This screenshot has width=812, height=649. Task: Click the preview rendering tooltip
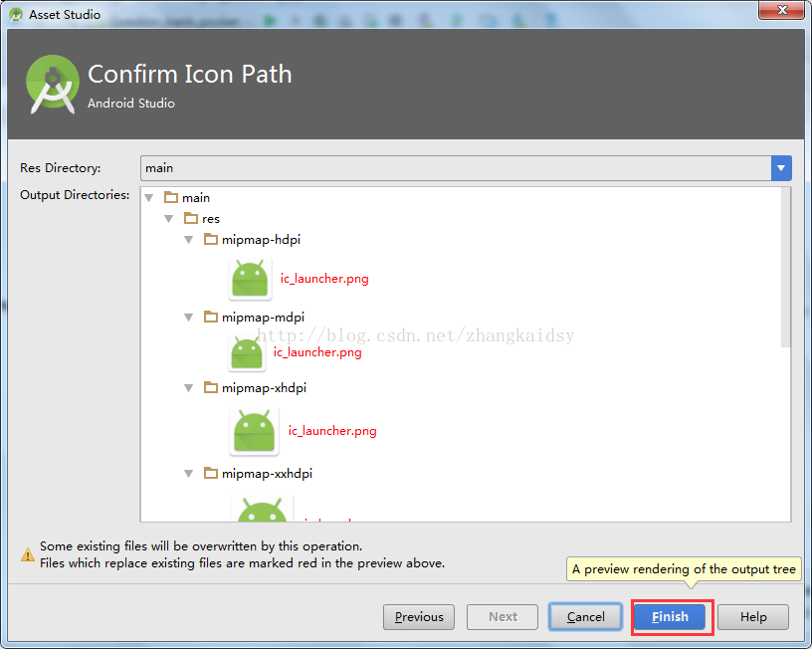tap(684, 568)
